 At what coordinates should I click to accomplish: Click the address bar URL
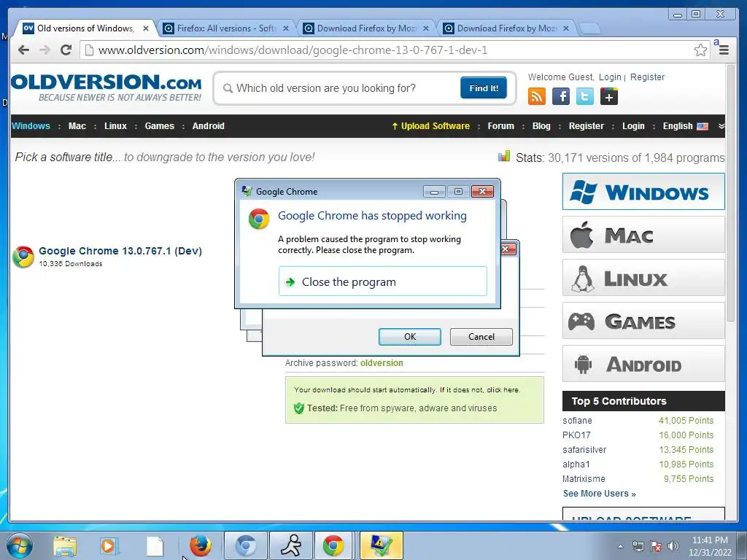coord(293,50)
